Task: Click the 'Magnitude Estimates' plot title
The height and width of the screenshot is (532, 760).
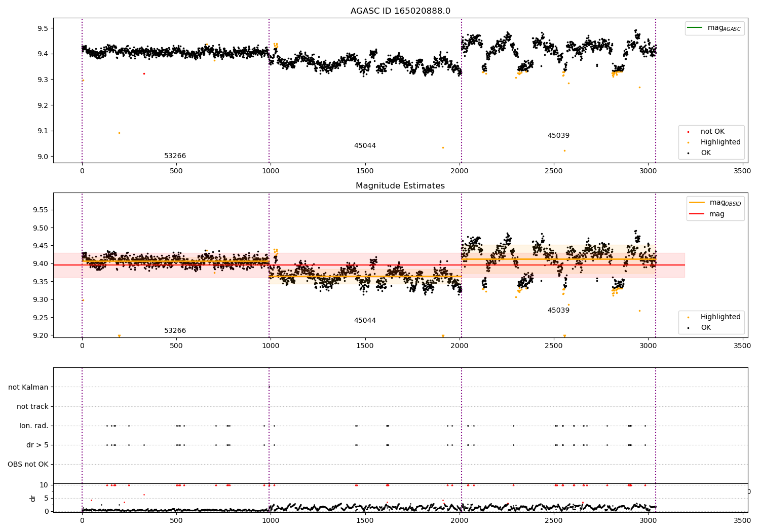Action: click(400, 186)
